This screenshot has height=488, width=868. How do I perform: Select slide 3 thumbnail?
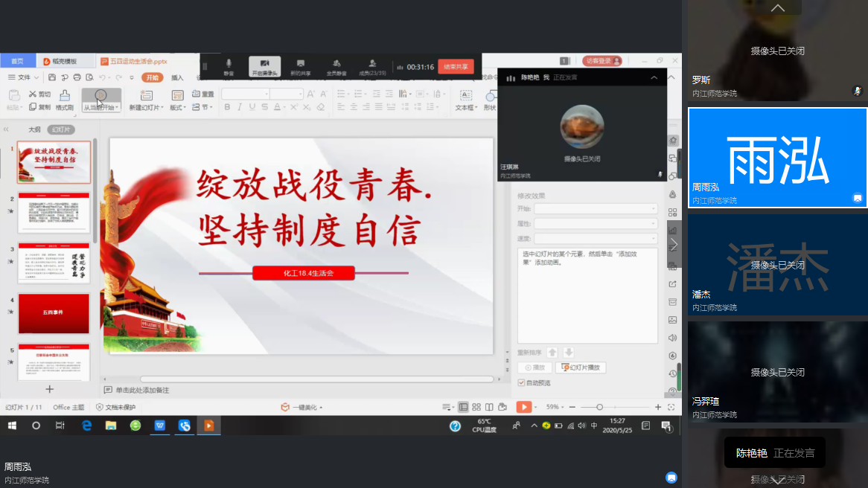pos(54,263)
